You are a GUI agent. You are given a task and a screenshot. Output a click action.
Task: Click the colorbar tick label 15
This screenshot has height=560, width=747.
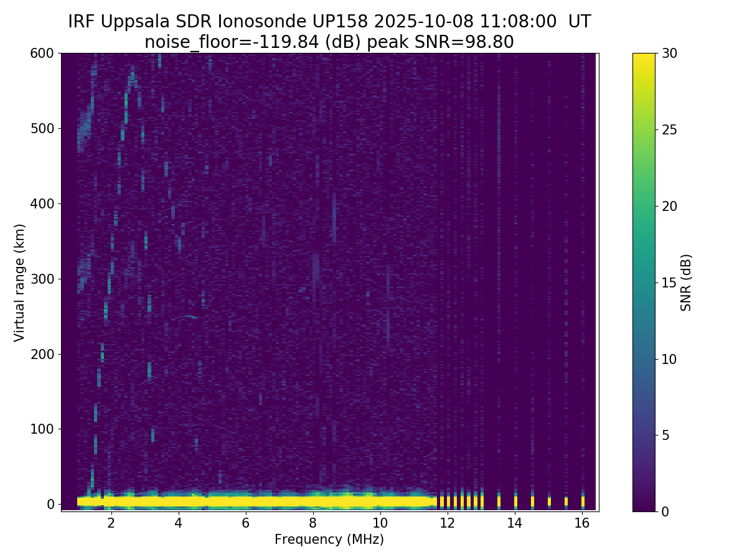point(669,282)
